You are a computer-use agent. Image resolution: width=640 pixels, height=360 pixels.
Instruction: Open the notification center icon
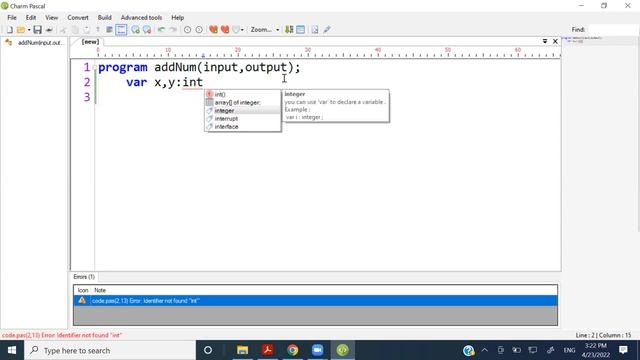623,350
